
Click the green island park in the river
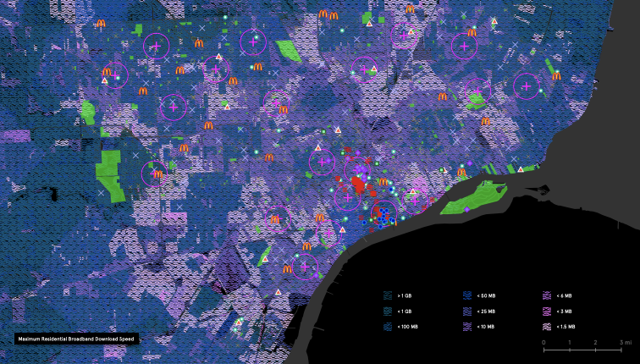point(473,198)
